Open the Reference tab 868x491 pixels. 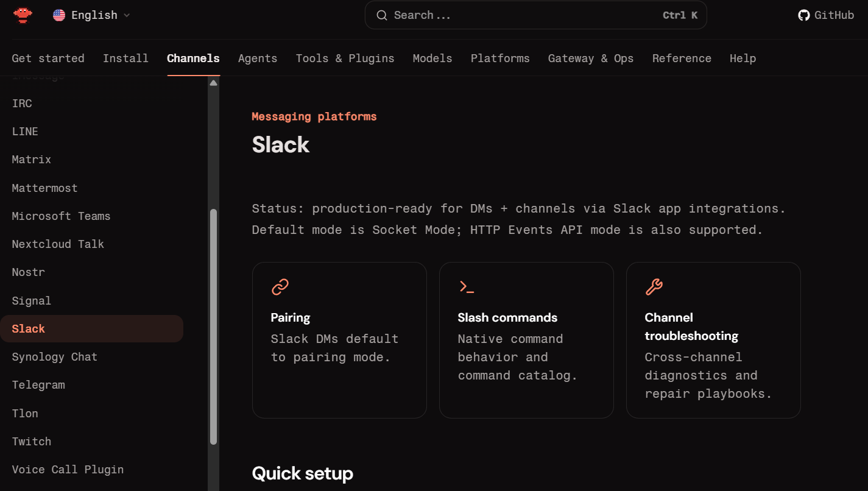(x=682, y=58)
